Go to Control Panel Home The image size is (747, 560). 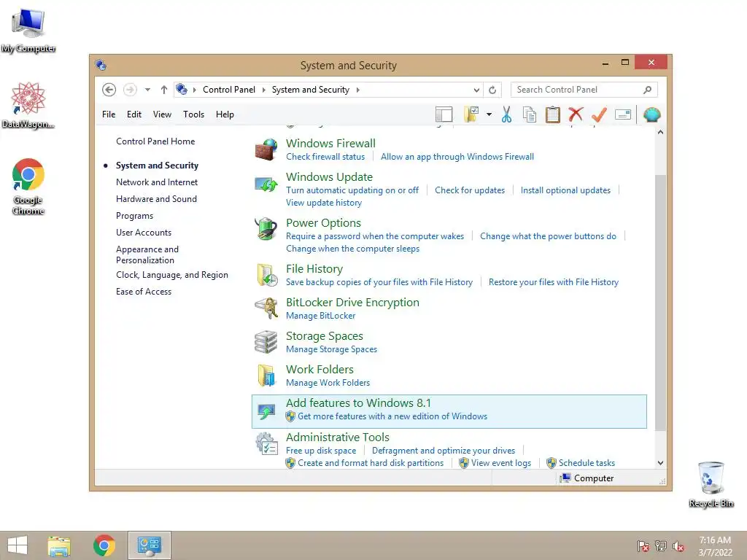[x=155, y=141]
